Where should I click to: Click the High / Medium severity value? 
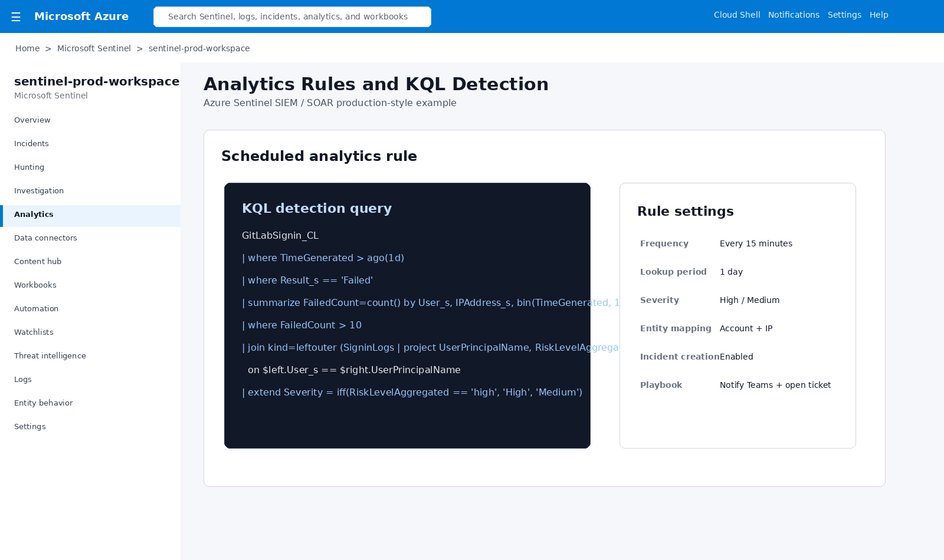click(749, 300)
